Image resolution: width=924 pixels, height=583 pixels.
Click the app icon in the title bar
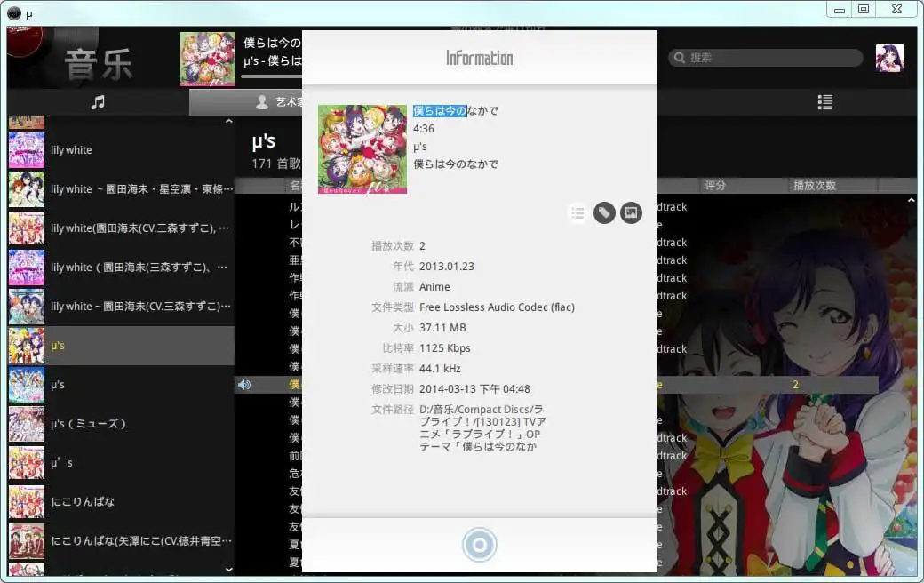point(13,12)
